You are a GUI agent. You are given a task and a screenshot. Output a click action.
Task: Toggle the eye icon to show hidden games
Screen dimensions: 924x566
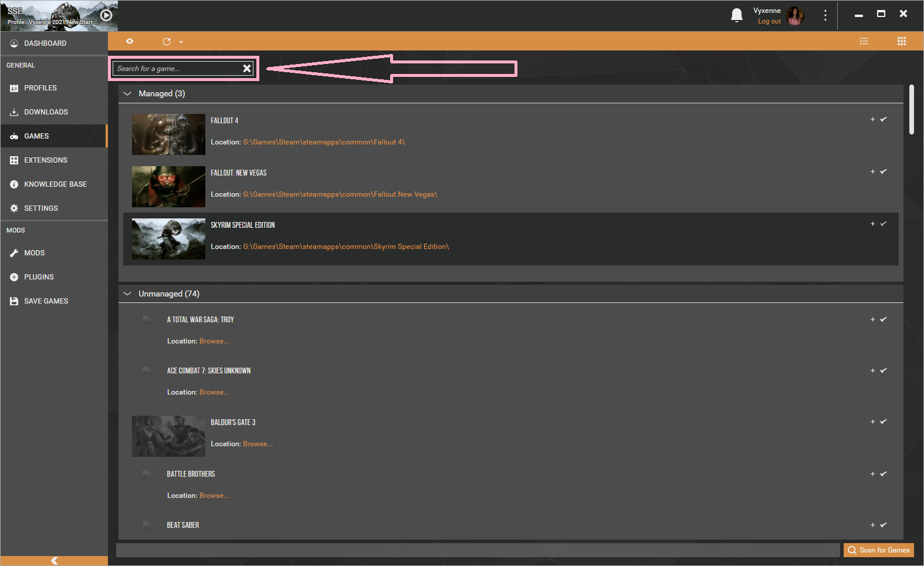130,41
